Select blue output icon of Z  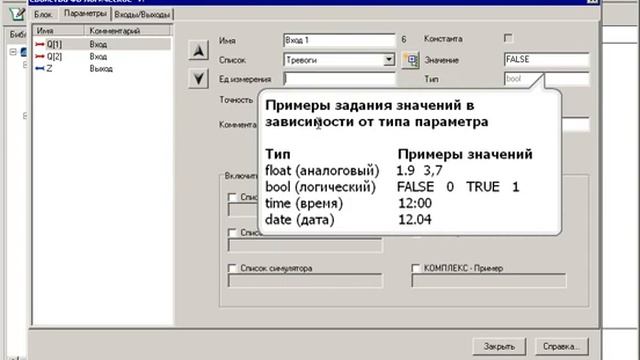click(x=40, y=69)
